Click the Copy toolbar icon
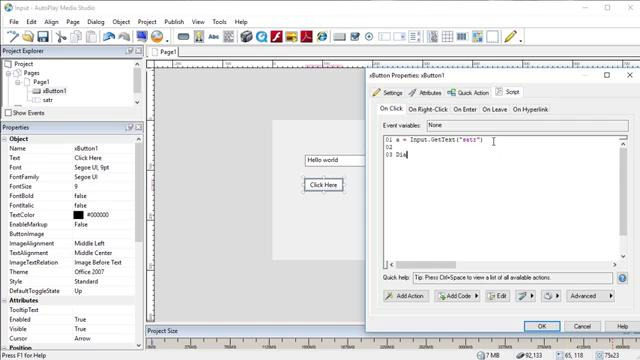This screenshot has height=360, width=640. click(x=76, y=37)
